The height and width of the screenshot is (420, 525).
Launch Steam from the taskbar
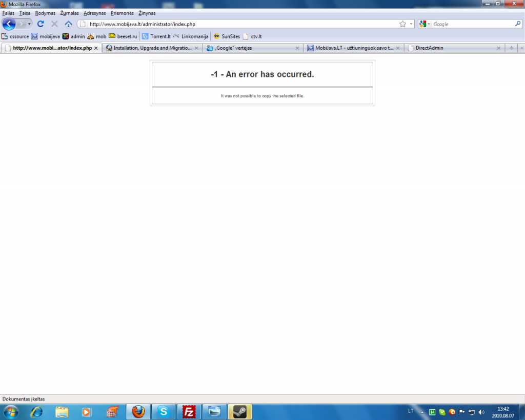pos(239,411)
